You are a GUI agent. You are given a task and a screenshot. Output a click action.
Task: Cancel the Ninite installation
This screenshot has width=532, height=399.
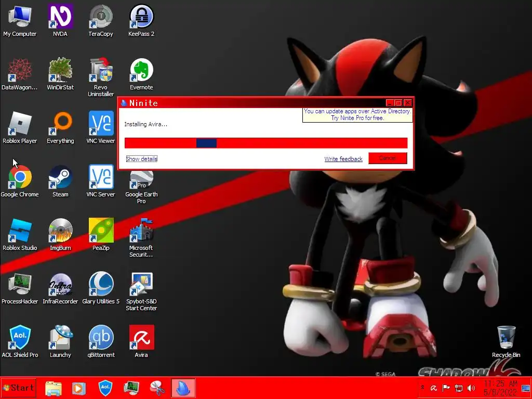[388, 158]
